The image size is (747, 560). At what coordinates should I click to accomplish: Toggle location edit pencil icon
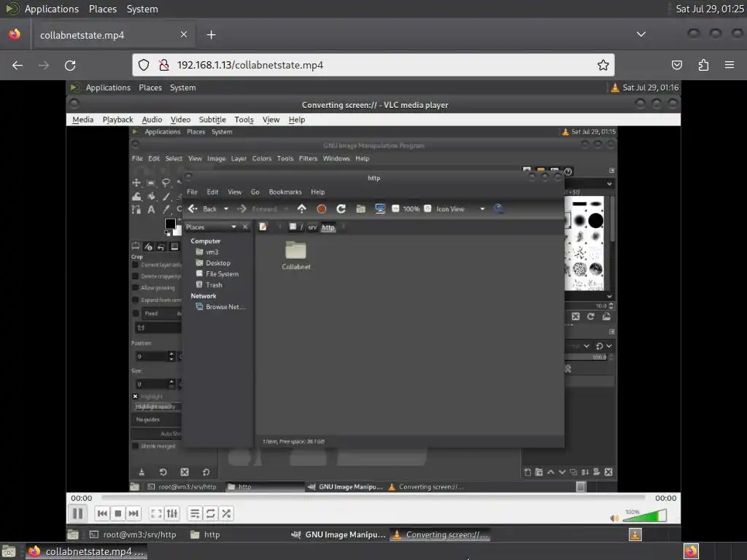click(x=263, y=227)
